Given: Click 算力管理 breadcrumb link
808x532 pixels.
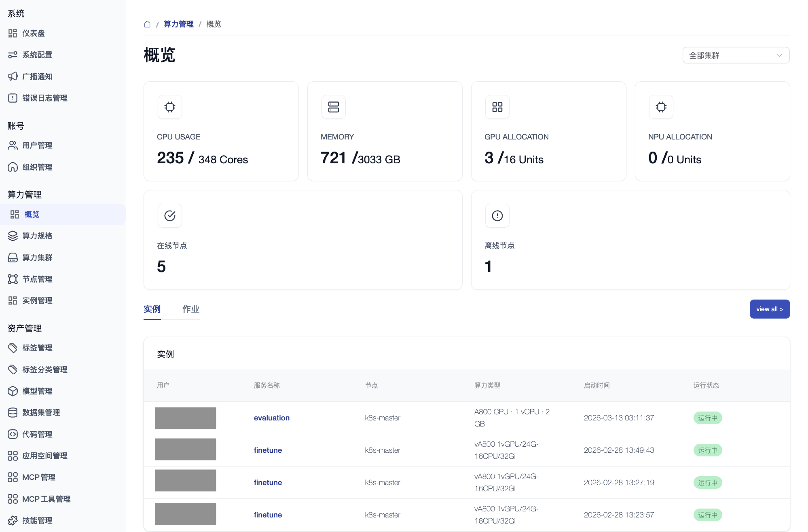Looking at the screenshot, I should [x=178, y=24].
